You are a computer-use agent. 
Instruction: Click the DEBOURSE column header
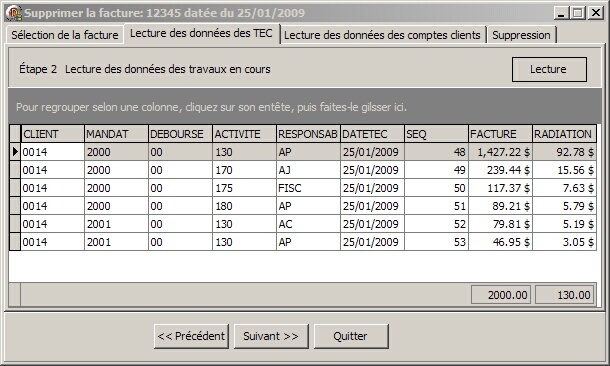[180, 134]
